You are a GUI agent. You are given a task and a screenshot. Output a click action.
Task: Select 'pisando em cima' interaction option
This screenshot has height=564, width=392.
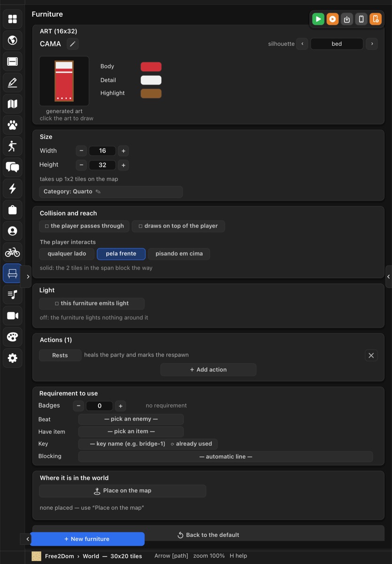pos(179,254)
